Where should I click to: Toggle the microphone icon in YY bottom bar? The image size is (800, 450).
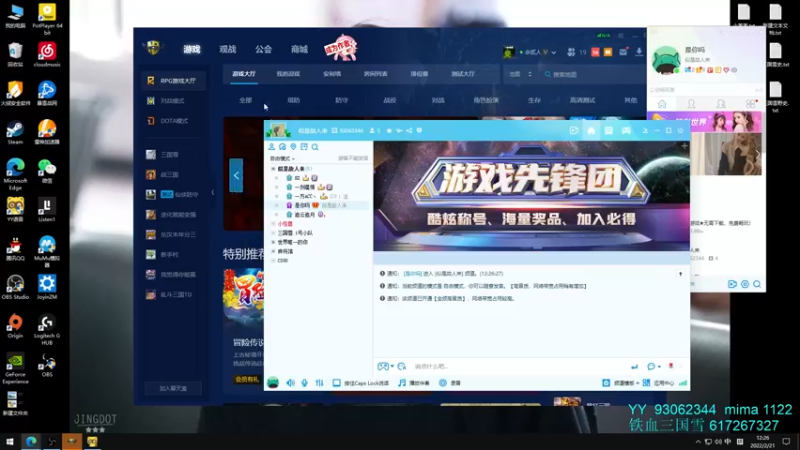(305, 383)
